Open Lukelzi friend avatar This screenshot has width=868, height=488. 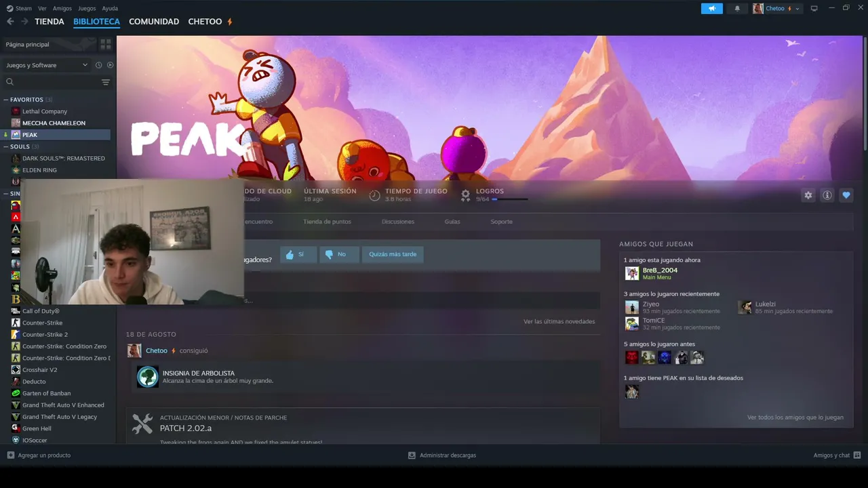coord(745,307)
